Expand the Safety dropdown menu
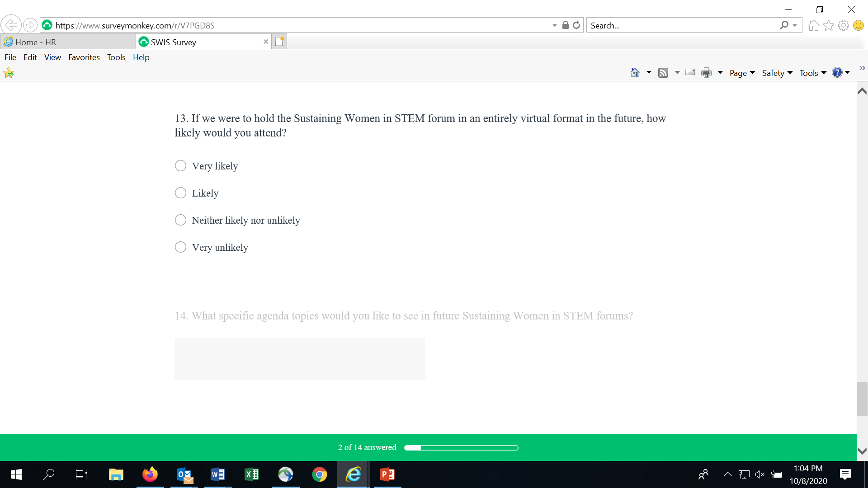 [777, 73]
